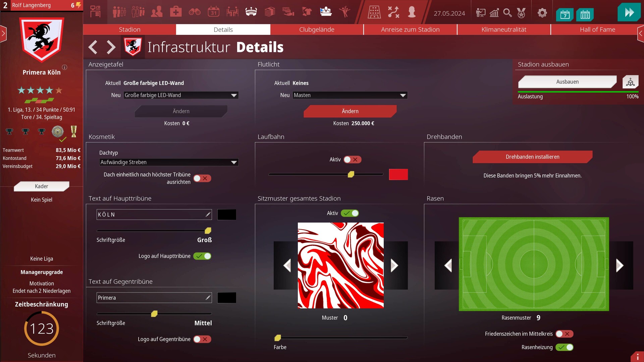This screenshot has height=362, width=644.
Task: Open the tactics arrows icon
Action: 393,12
